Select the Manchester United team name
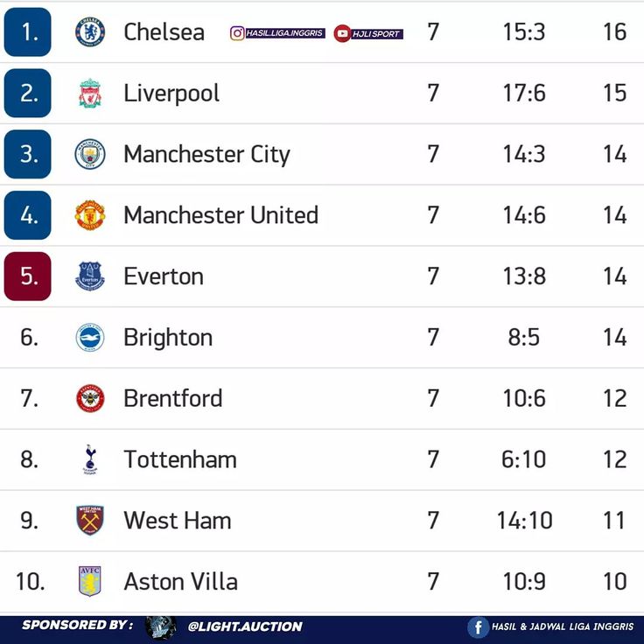644x644 pixels. tap(221, 215)
